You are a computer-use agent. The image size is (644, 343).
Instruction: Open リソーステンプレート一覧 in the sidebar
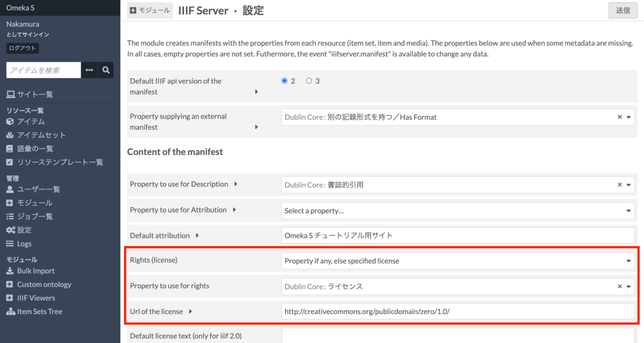coord(60,162)
